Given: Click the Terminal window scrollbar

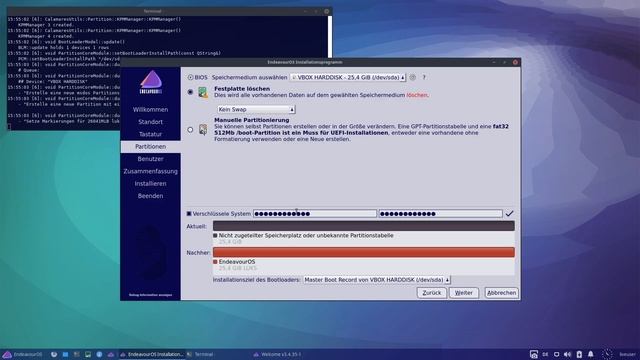Looking at the screenshot, I should tap(330, 37).
